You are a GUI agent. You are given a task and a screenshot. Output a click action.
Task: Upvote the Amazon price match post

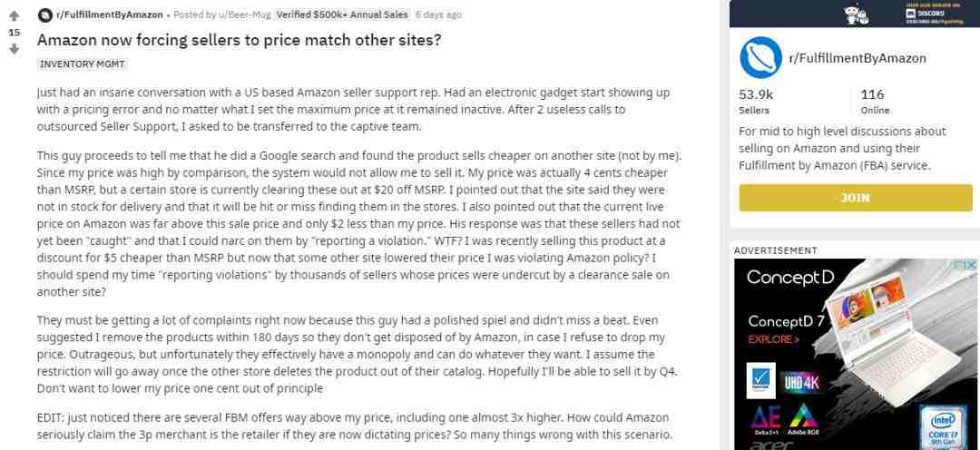(x=14, y=17)
